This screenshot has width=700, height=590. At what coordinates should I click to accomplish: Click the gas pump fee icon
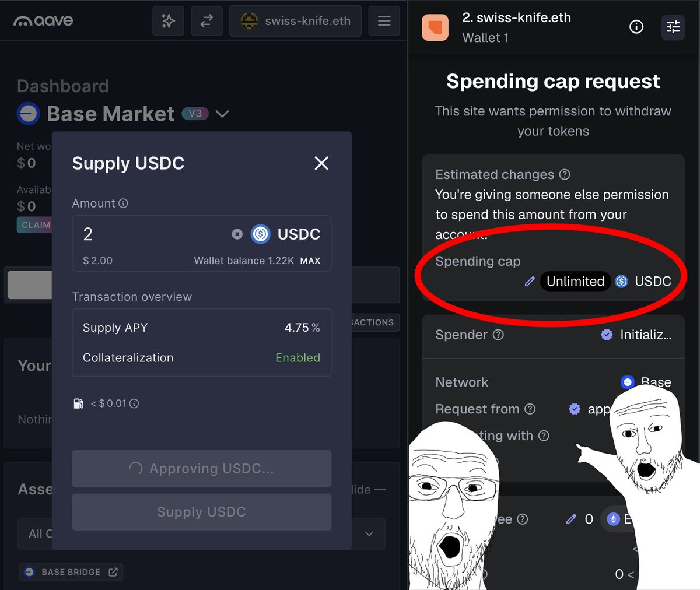coord(79,403)
